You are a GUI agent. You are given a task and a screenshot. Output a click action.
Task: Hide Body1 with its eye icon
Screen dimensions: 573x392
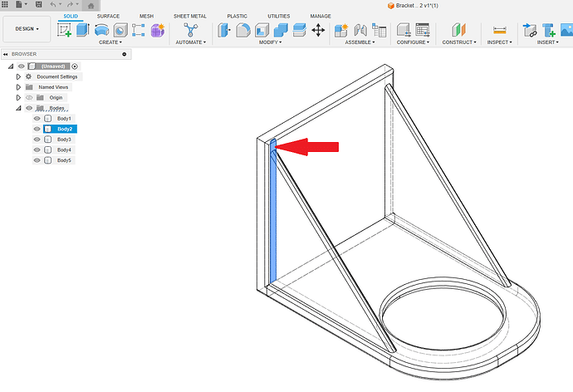point(37,119)
